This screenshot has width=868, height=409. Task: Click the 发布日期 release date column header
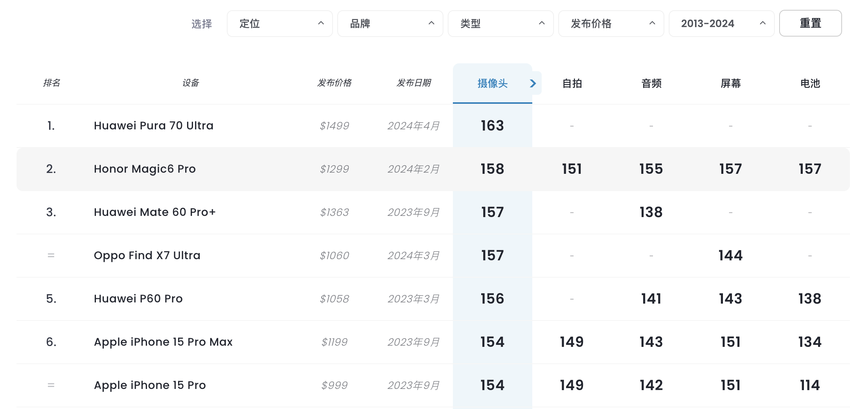coord(414,83)
